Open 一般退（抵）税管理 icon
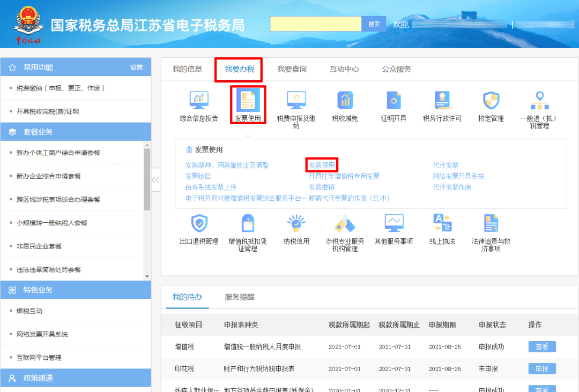 click(540, 100)
